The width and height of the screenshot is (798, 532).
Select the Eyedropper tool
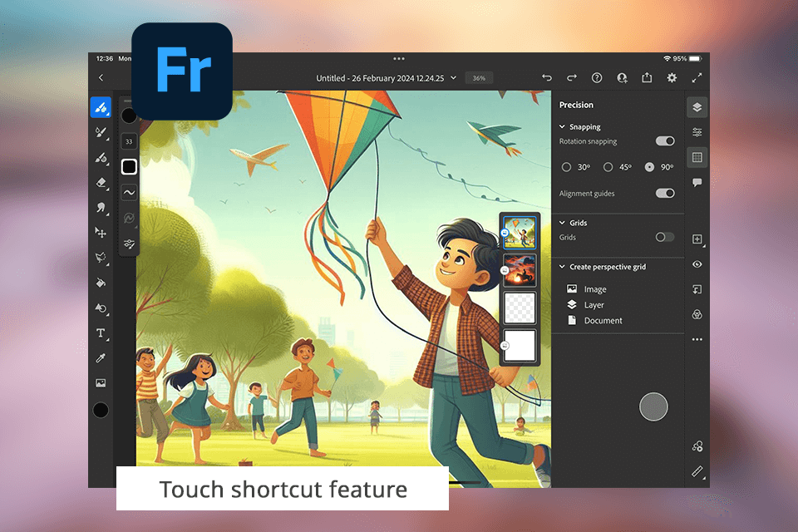click(x=101, y=358)
